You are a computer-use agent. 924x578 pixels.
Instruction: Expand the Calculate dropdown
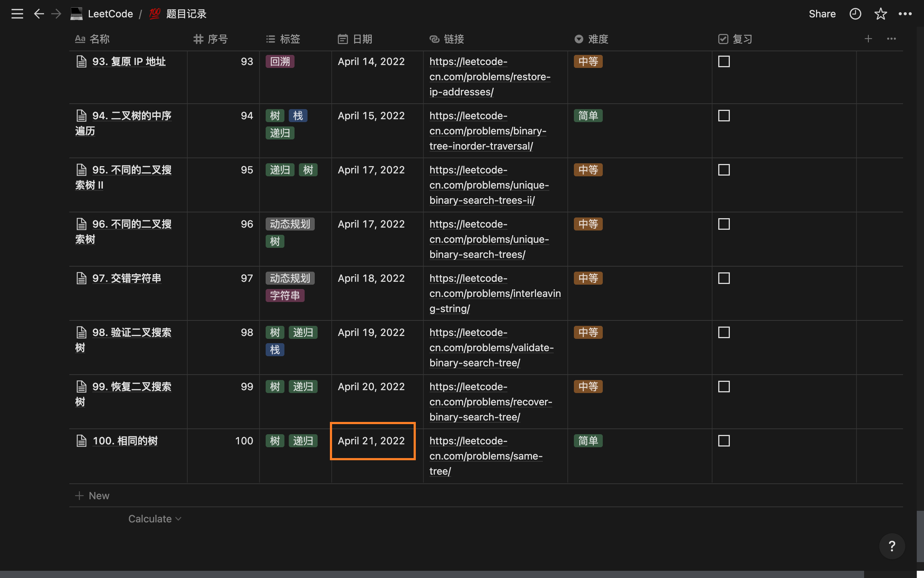pyautogui.click(x=154, y=519)
